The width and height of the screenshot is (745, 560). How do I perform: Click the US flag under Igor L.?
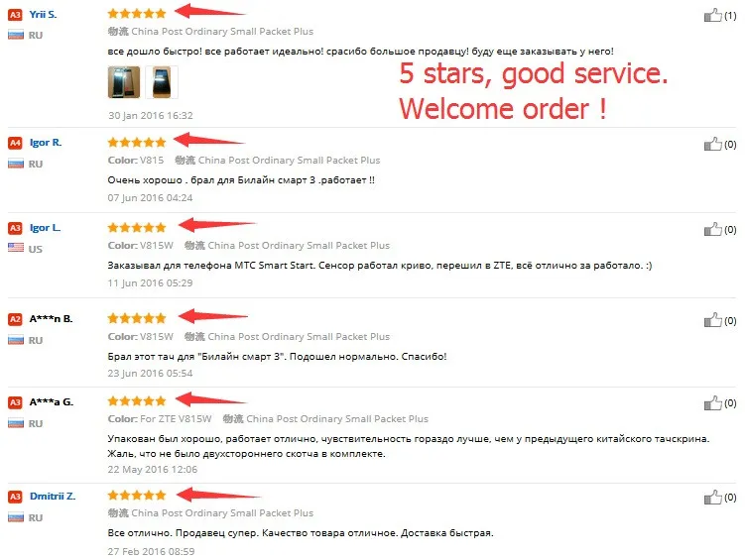(x=16, y=247)
